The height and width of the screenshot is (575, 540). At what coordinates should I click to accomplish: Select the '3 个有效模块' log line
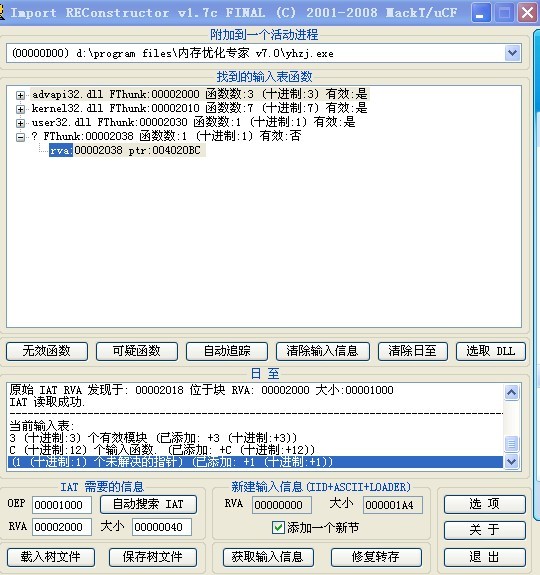pyautogui.click(x=153, y=438)
